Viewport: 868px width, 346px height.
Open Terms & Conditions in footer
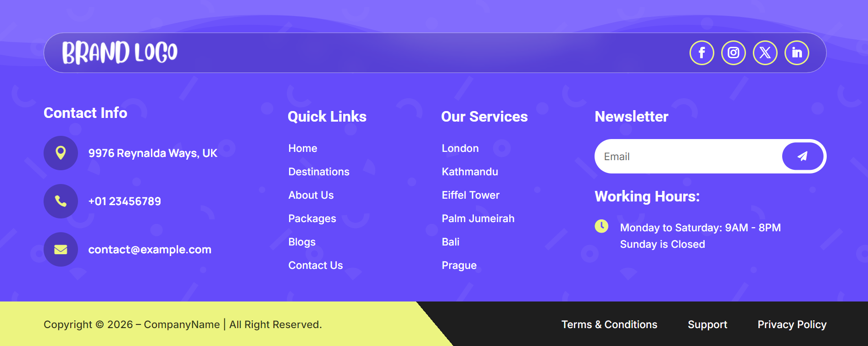[x=609, y=324]
